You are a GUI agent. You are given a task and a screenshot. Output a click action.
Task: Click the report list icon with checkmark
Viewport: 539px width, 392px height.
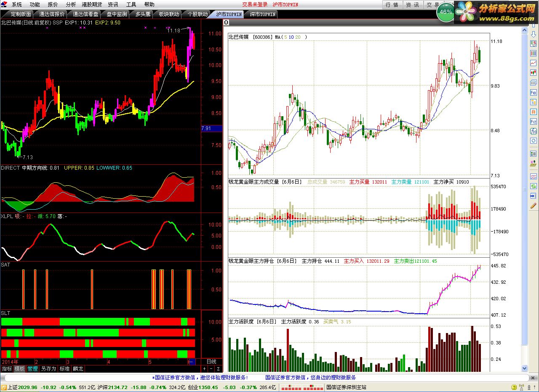[533, 43]
